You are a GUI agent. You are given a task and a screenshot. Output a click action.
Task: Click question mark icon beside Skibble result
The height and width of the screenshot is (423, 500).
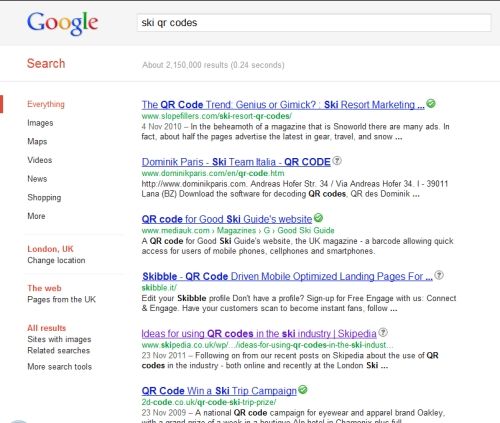[x=439, y=275]
